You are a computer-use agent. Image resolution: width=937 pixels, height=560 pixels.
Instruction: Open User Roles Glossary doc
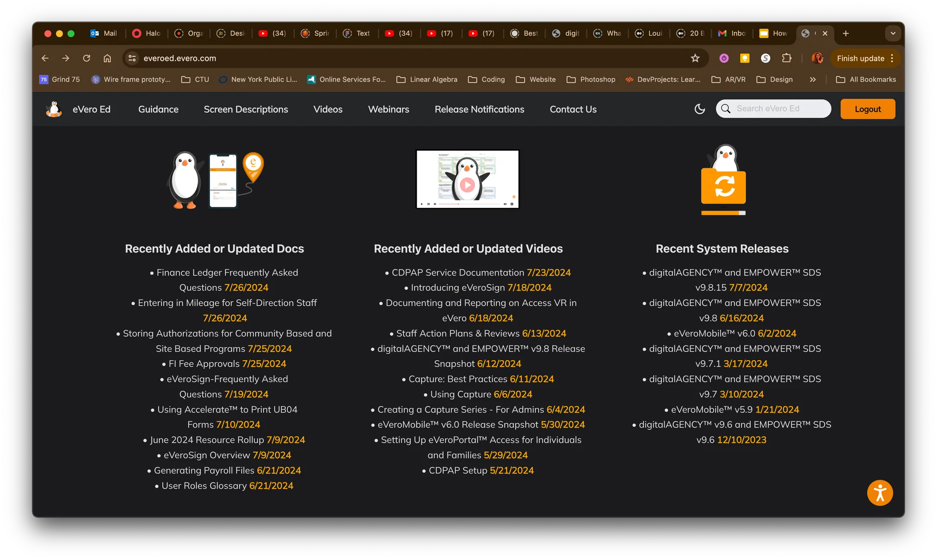[224, 486]
